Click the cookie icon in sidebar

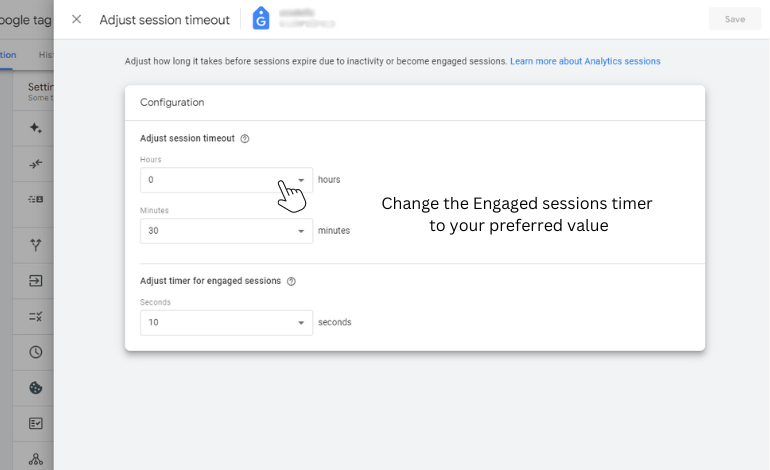click(35, 387)
